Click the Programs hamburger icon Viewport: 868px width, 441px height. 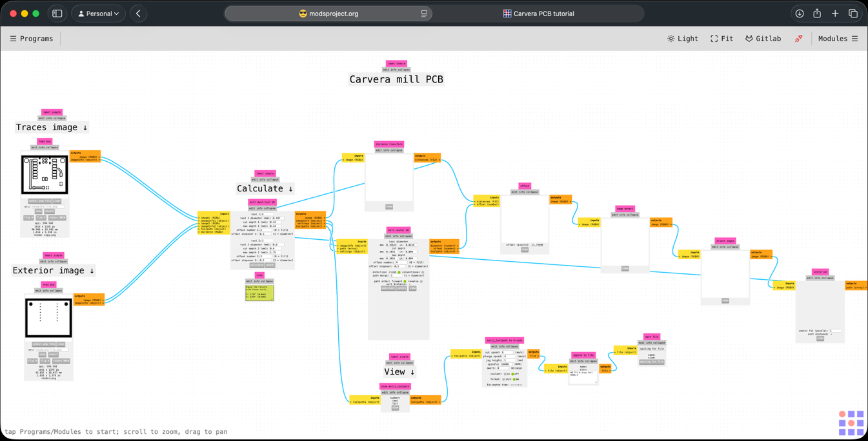[x=13, y=39]
